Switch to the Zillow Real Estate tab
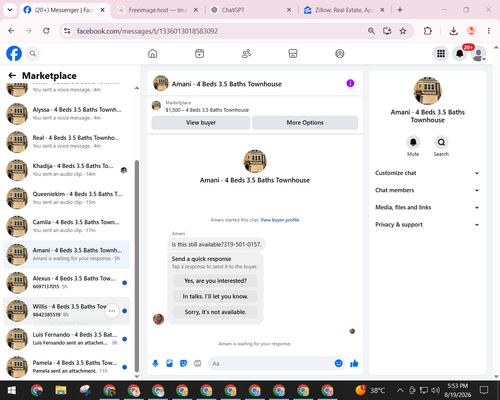 (x=343, y=10)
